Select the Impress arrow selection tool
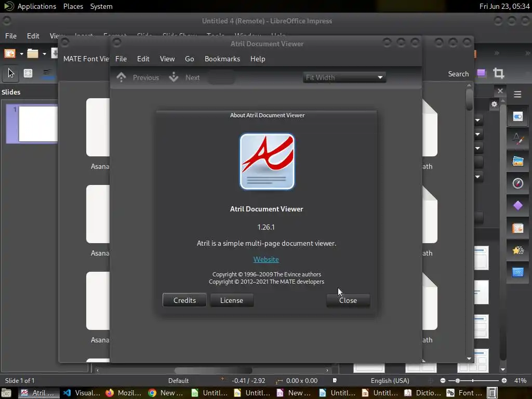The height and width of the screenshot is (399, 532). point(11,73)
